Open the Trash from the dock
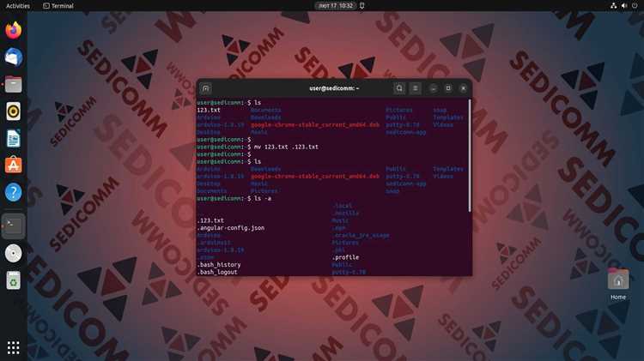The width and height of the screenshot is (644, 361). coord(13,280)
